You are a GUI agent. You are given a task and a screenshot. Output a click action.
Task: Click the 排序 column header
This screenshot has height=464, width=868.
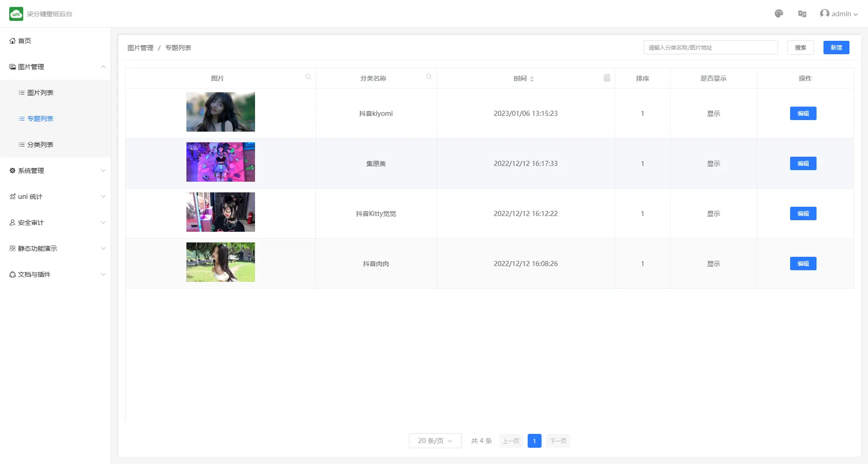click(x=643, y=78)
